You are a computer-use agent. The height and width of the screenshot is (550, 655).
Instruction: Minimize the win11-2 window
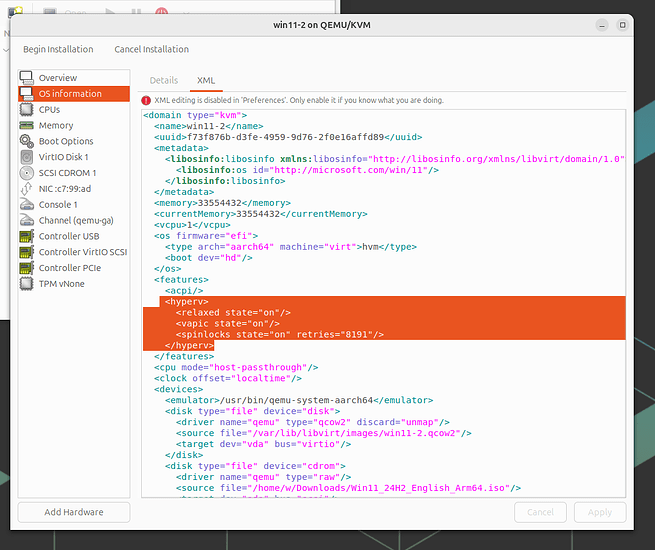[x=602, y=25]
